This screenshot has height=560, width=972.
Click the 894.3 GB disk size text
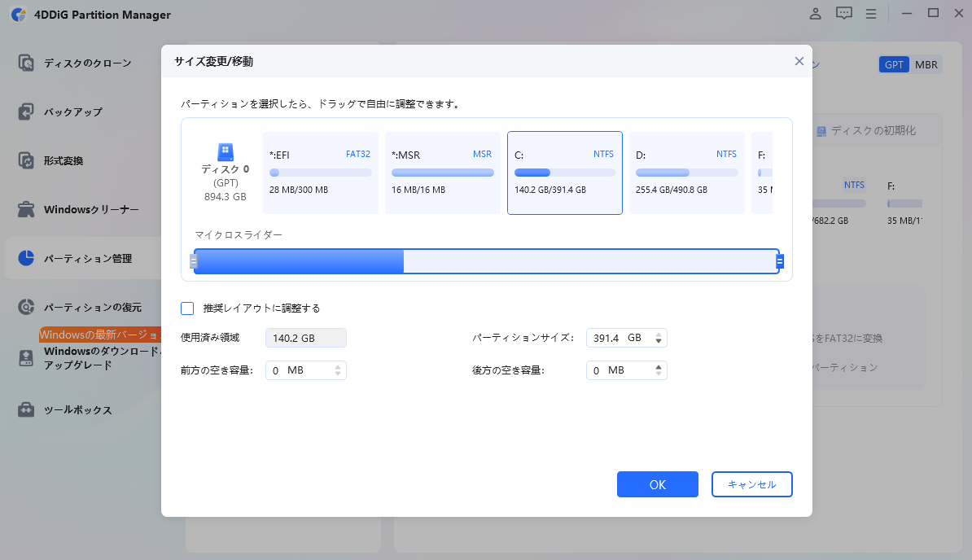click(225, 196)
